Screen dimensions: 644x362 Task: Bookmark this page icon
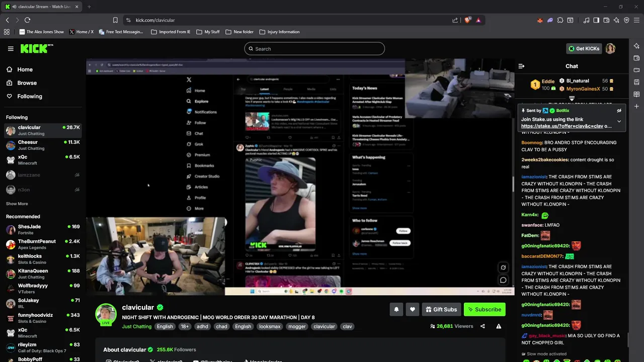(x=115, y=20)
